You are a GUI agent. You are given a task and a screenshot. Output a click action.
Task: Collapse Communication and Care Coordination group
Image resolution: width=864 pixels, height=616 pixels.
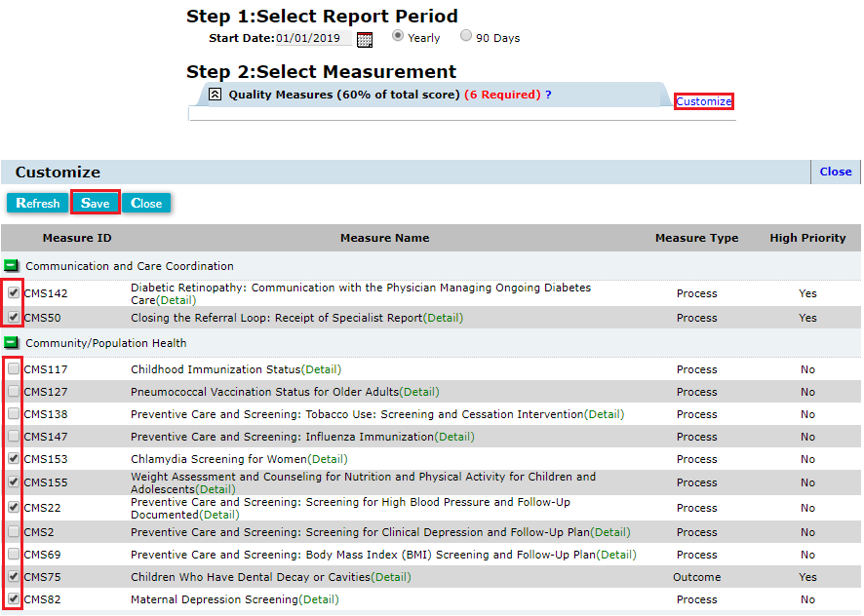(x=12, y=266)
